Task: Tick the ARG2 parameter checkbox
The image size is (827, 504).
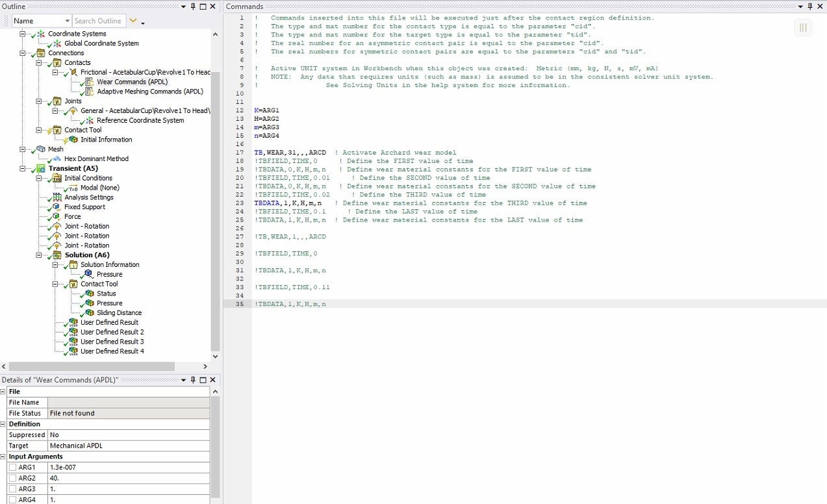Action: [12, 479]
